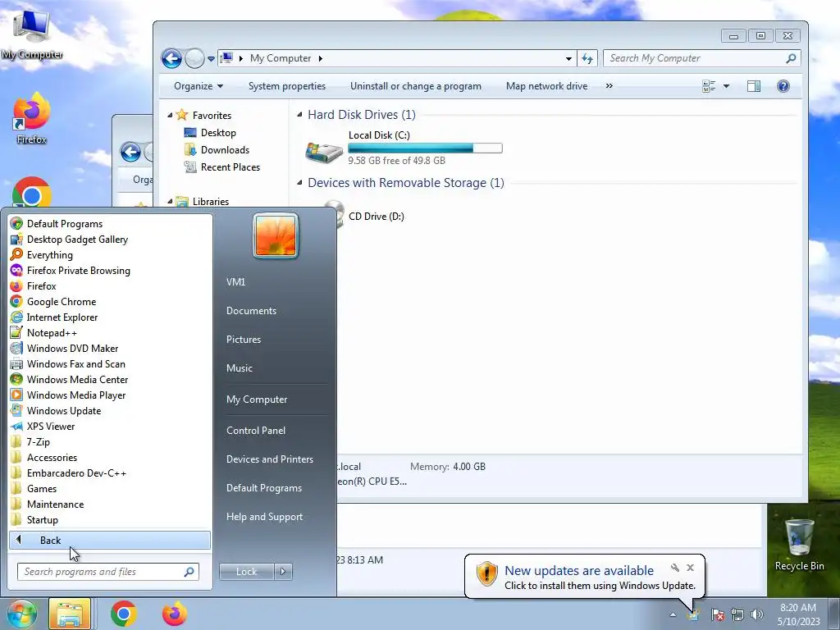Click Uninstall or change a program

click(x=416, y=86)
